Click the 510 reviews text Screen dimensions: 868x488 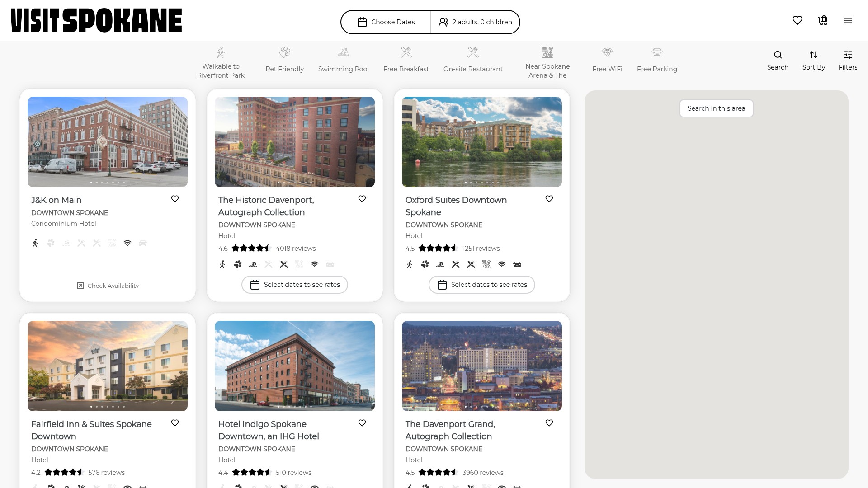294,473
